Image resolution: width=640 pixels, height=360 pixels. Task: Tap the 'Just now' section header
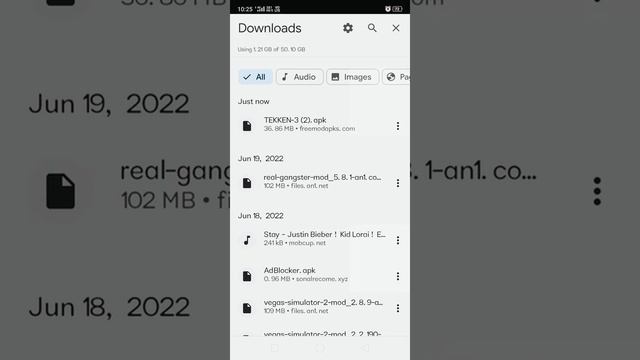click(x=253, y=101)
